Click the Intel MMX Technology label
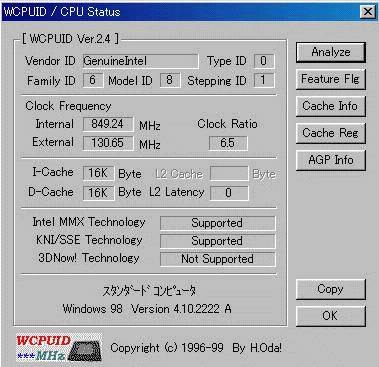Viewport: 379px width, 367px height. (x=89, y=222)
